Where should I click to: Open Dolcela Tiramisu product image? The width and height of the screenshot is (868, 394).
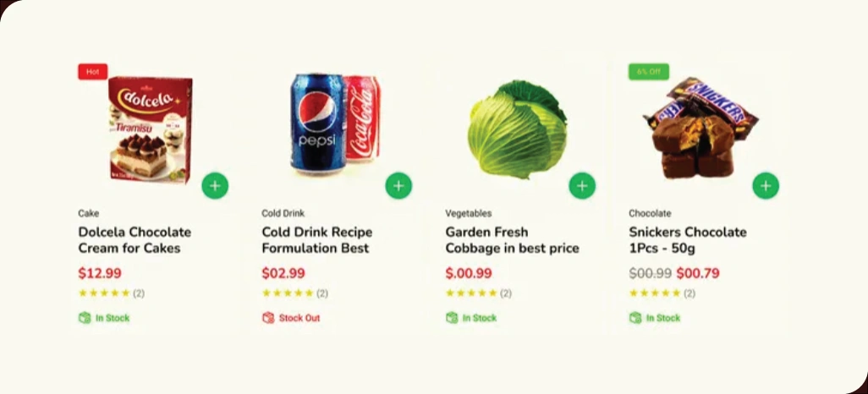pos(151,129)
